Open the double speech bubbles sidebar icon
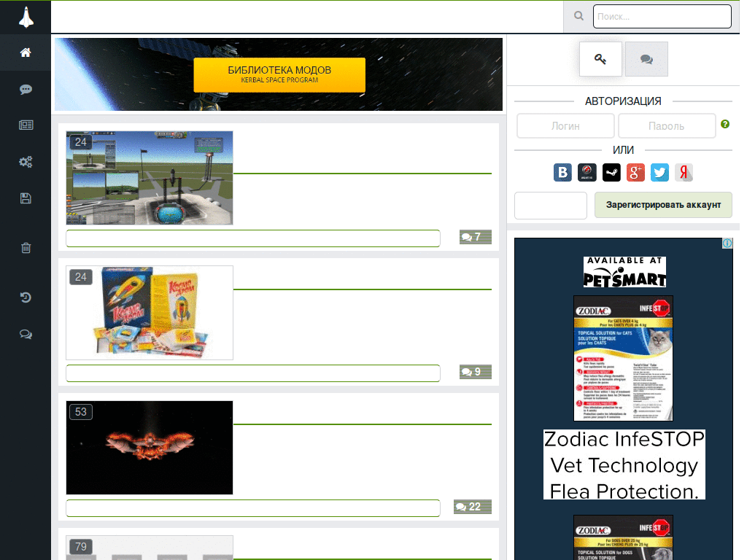 point(26,334)
